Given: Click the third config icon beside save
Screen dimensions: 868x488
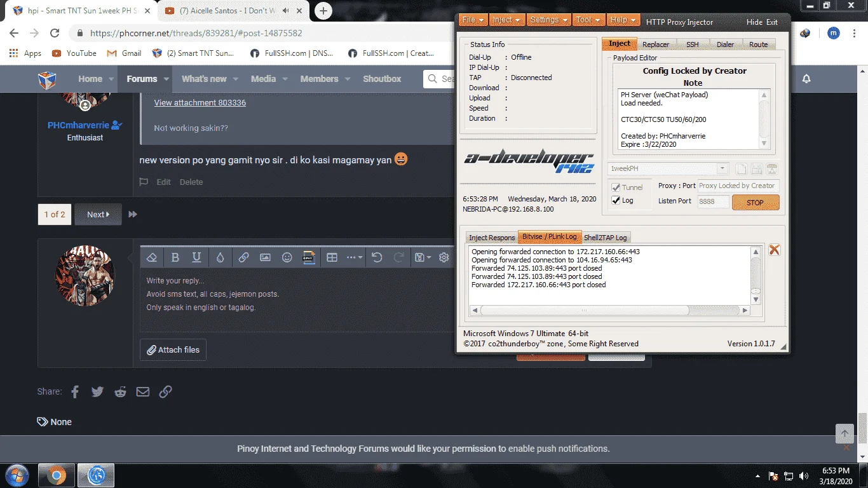Looking at the screenshot, I should pos(772,169).
